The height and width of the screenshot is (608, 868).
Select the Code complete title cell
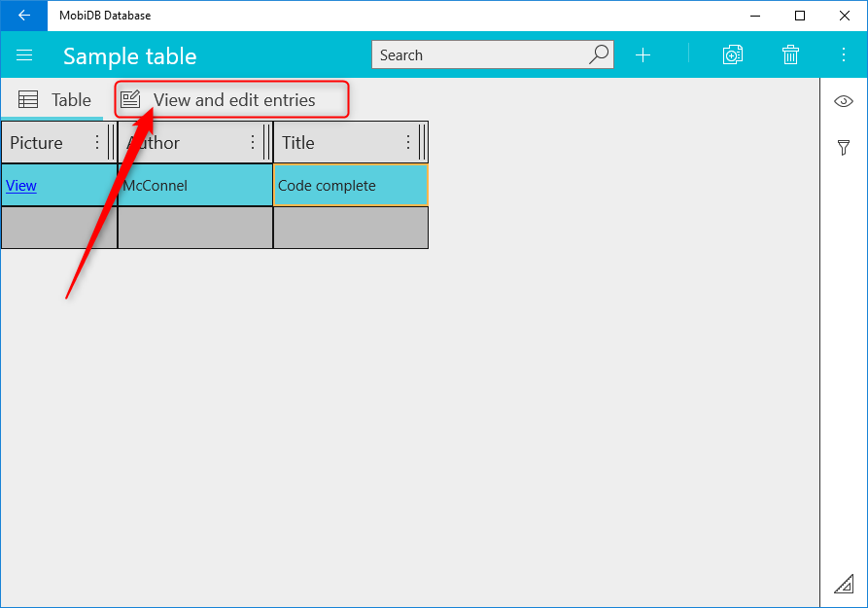coord(351,185)
